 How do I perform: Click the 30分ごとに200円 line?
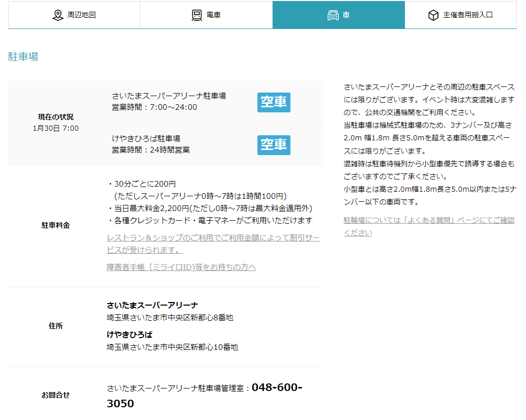tap(142, 184)
